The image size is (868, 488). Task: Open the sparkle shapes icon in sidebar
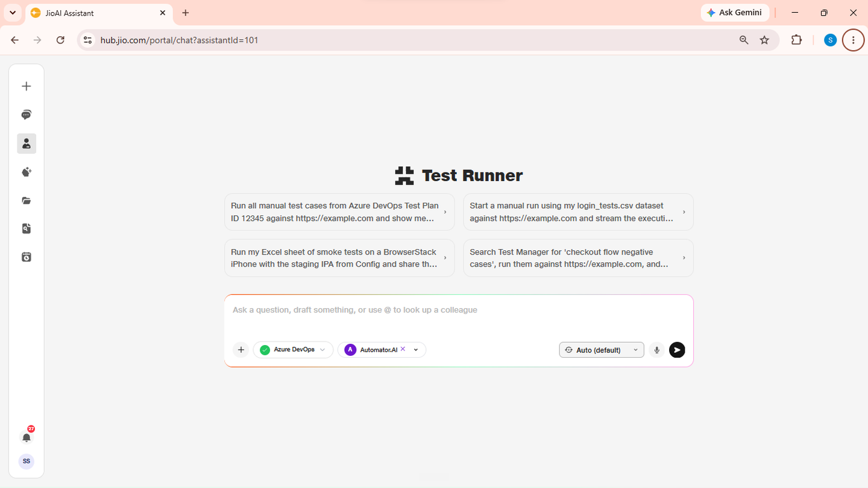27,172
